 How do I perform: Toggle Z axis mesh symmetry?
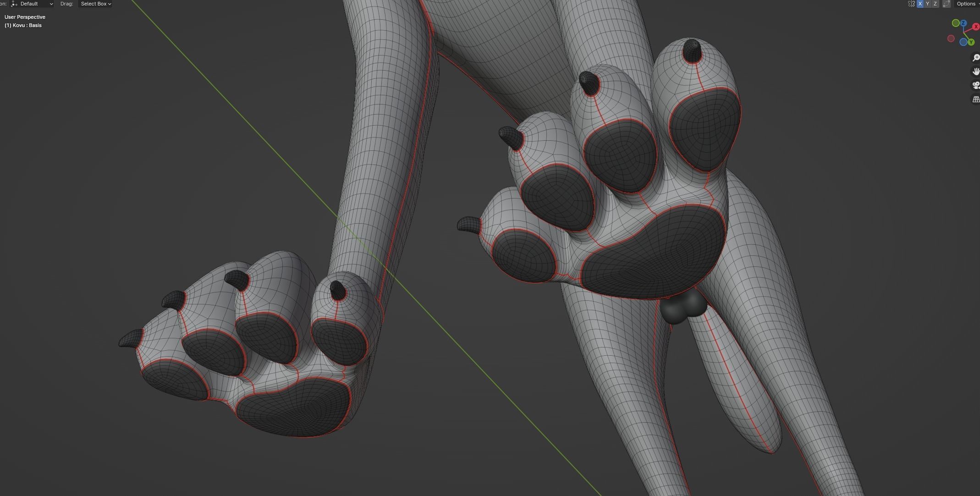click(x=935, y=4)
